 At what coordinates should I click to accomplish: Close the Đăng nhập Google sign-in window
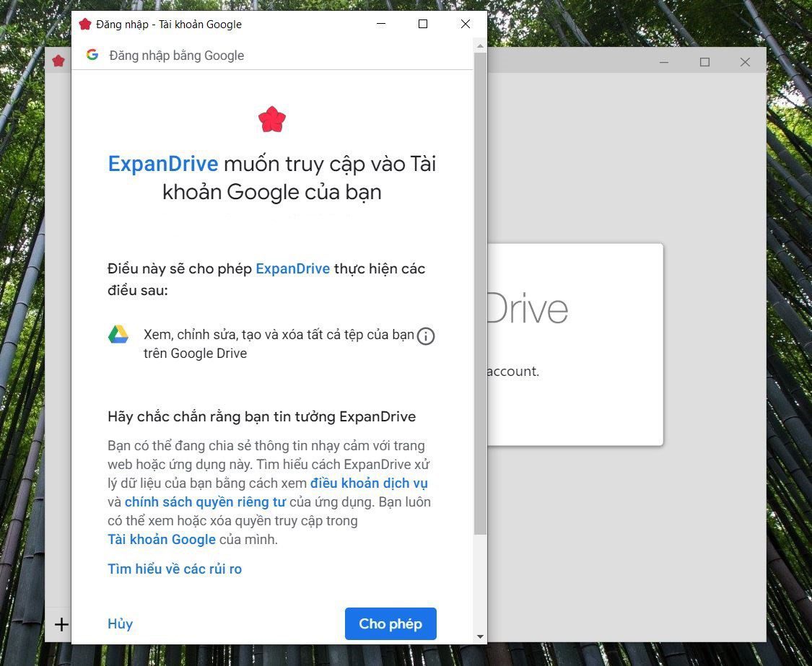[x=466, y=24]
